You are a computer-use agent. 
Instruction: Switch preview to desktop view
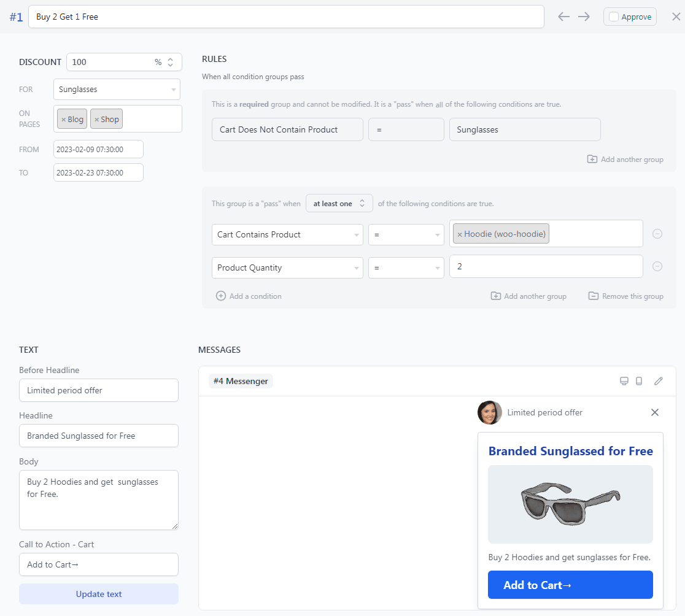click(624, 381)
